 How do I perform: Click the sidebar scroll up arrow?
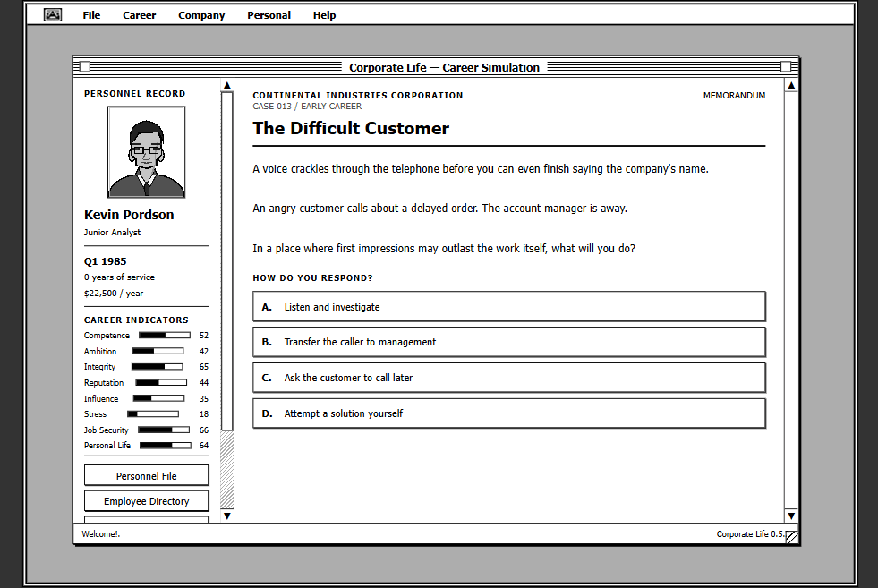coord(226,85)
